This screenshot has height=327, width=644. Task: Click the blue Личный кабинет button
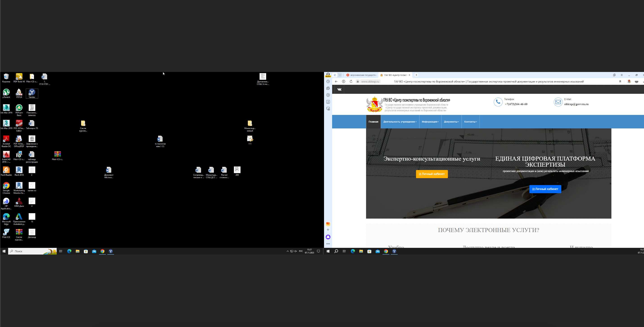click(x=545, y=189)
